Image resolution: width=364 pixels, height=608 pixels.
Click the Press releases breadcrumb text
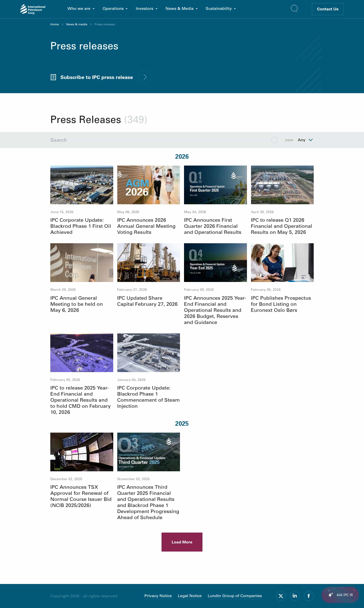[105, 24]
